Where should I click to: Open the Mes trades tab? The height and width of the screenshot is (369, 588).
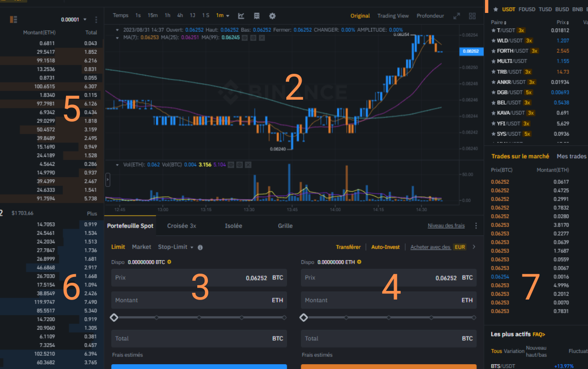[571, 157]
